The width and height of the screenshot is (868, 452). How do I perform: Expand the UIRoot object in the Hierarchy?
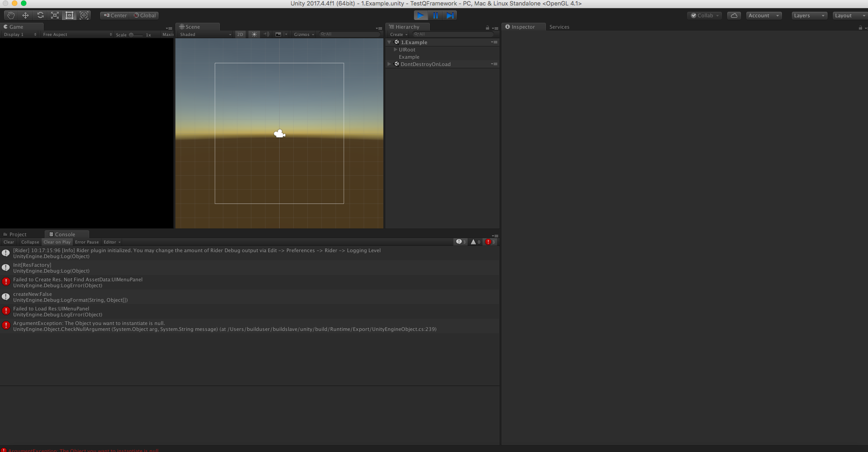click(396, 50)
